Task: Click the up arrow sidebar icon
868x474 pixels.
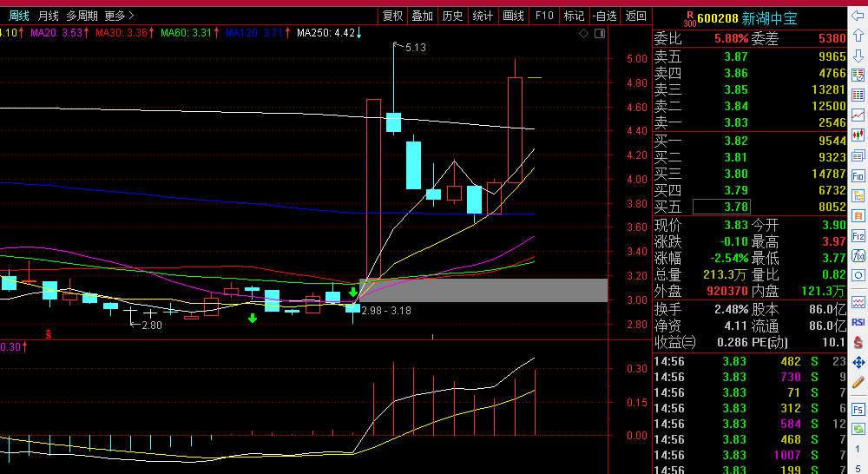Action: click(858, 36)
